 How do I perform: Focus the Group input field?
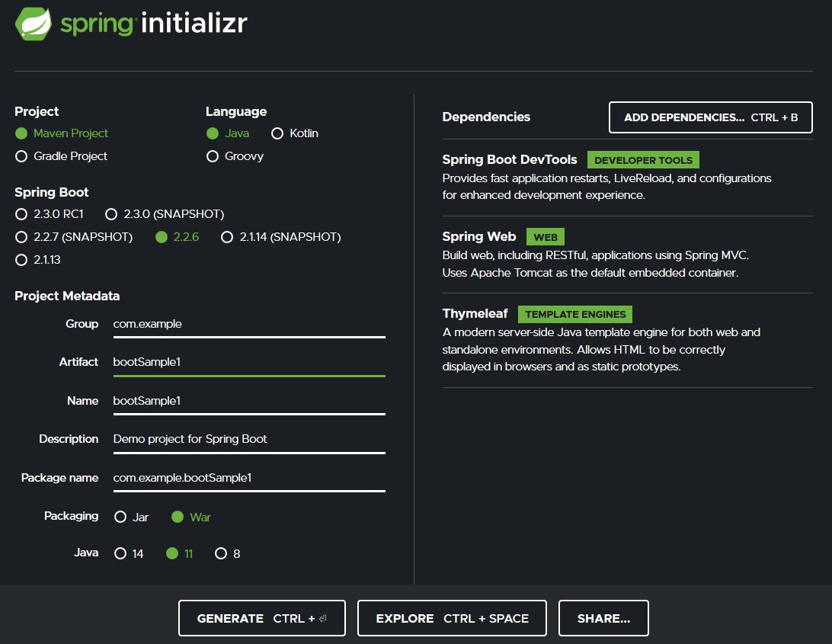249,325
